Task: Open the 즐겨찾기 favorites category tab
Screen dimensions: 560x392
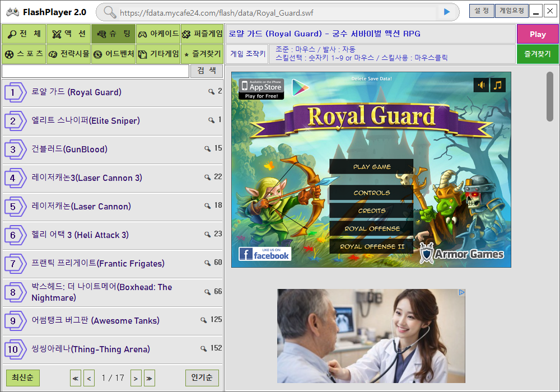Action: point(202,54)
